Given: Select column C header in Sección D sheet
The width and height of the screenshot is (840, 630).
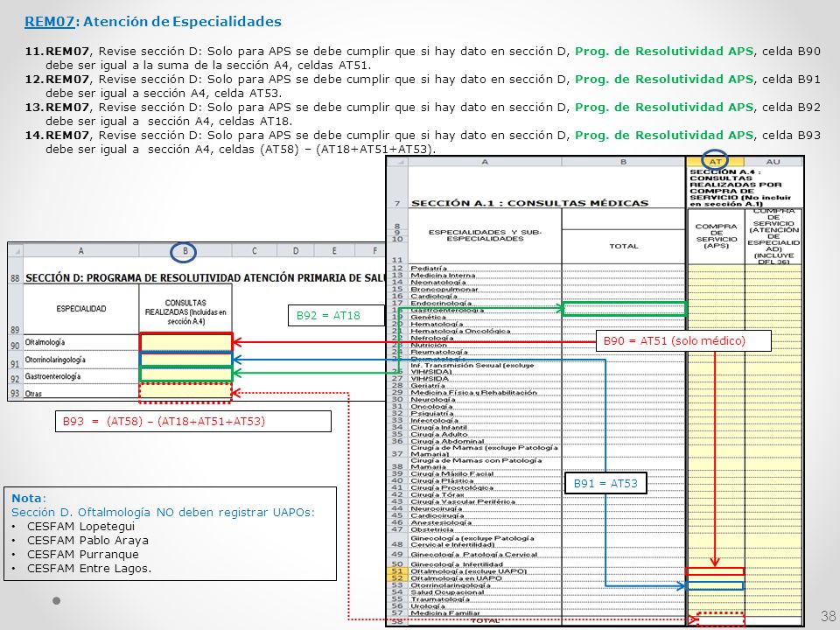Looking at the screenshot, I should [x=255, y=251].
